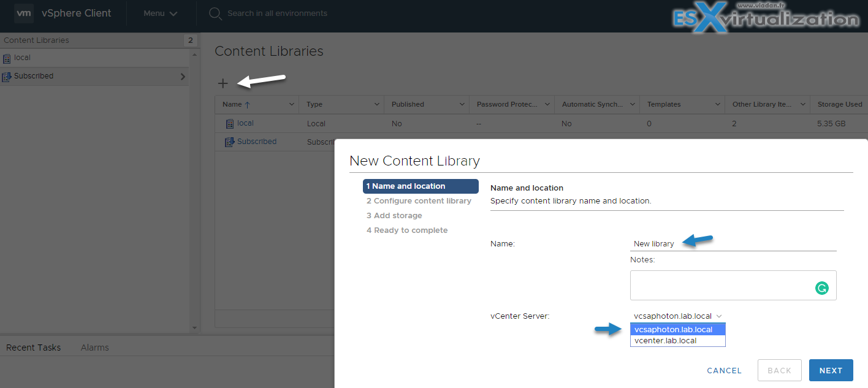
Task: Click the VMware vm logo icon
Action: click(x=24, y=13)
